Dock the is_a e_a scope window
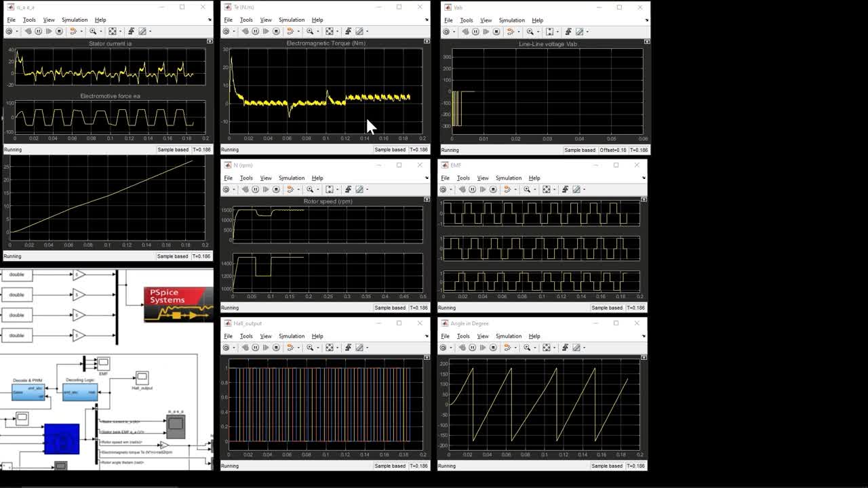The image size is (868, 488). pyautogui.click(x=210, y=20)
